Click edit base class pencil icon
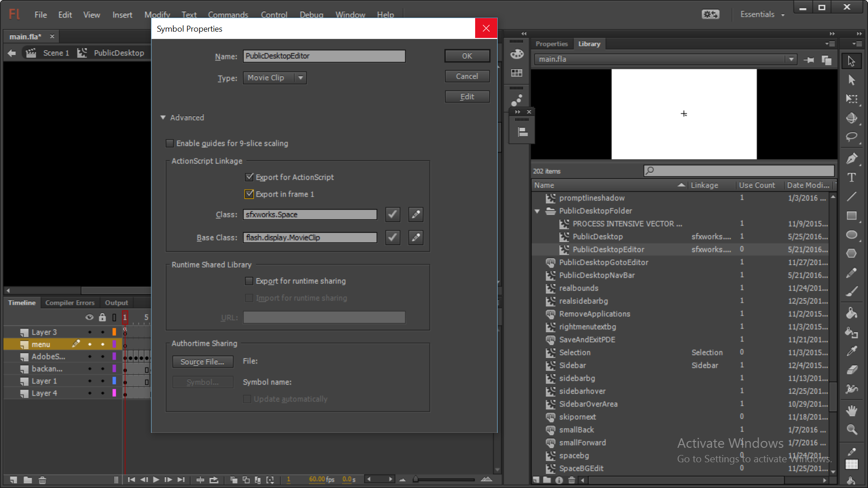 click(x=415, y=237)
